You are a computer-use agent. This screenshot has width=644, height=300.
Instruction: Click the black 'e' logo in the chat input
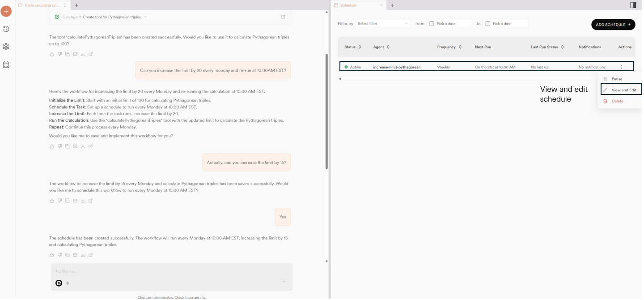[x=59, y=283]
